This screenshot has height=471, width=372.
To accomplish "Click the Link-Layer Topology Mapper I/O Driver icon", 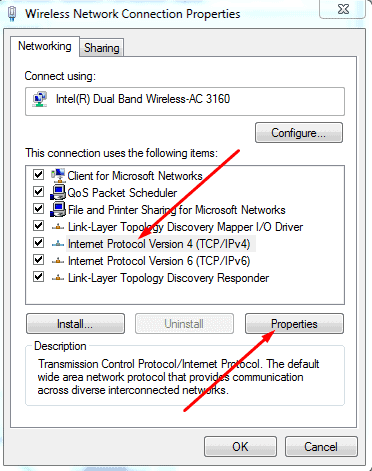I will (58, 227).
